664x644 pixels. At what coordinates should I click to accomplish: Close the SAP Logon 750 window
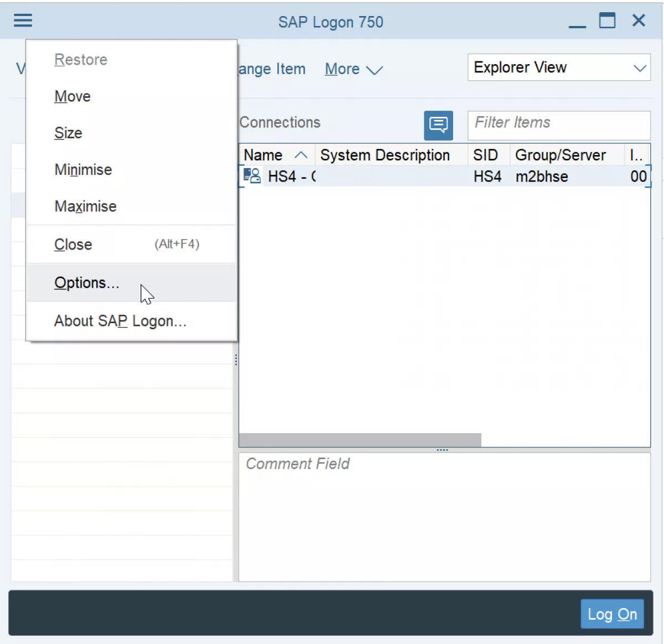coord(639,20)
